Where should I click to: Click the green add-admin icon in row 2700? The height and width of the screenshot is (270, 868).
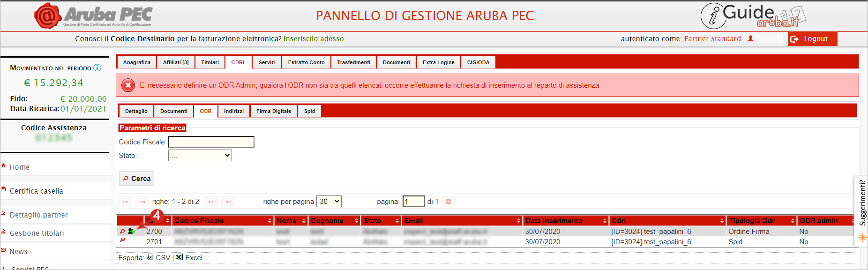131,231
